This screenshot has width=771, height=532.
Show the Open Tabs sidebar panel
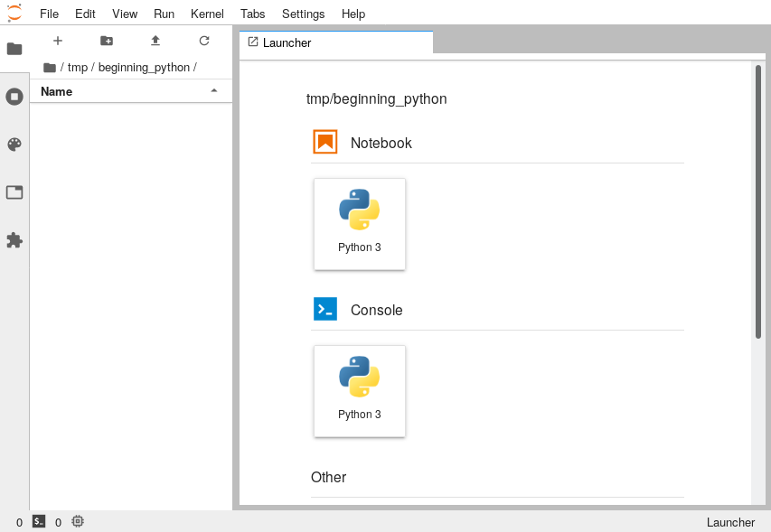(x=14, y=192)
